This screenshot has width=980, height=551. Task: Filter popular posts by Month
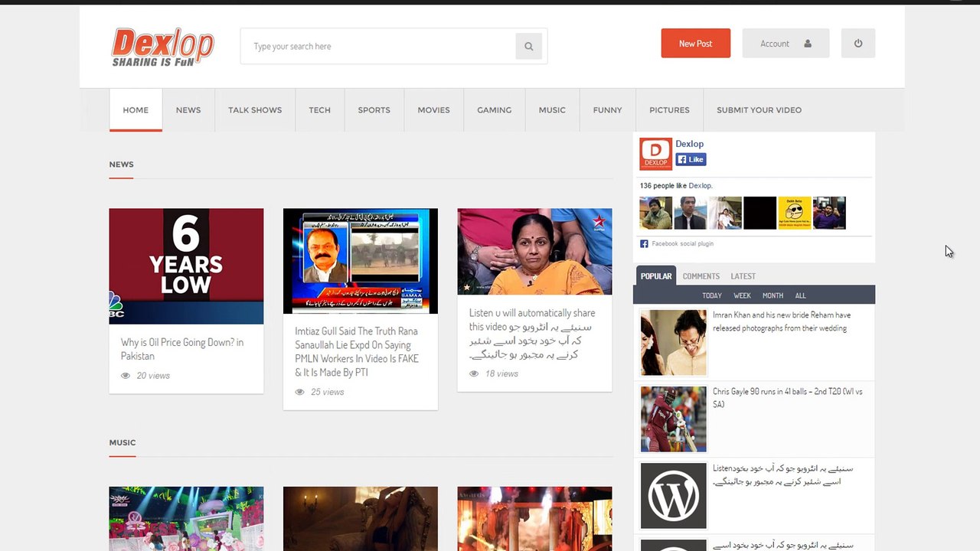tap(773, 295)
